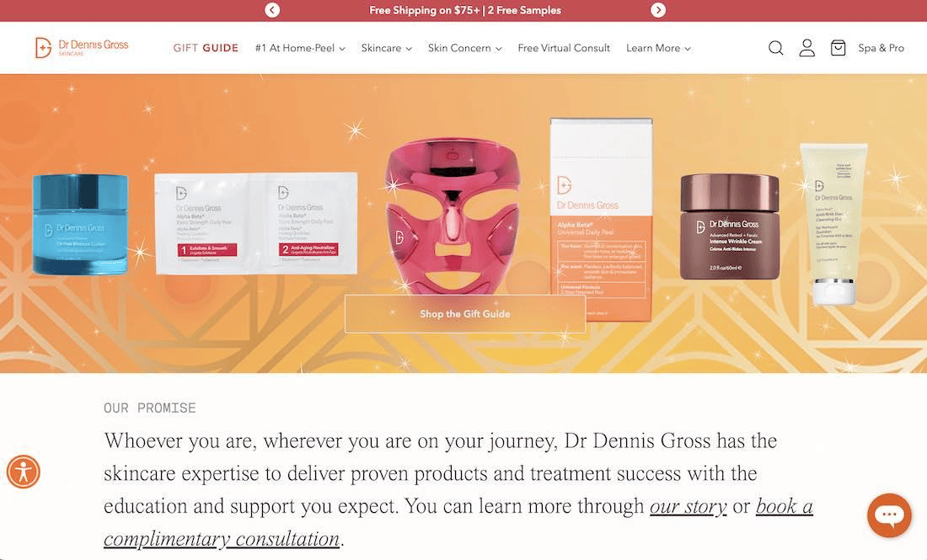
Task: Show previous announcement with left arrow
Action: click(x=272, y=10)
